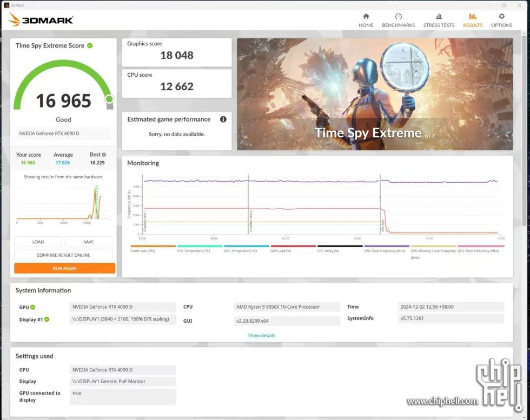Switch to STRESS TESTS tab
Image resolution: width=530 pixels, height=420 pixels.
pyautogui.click(x=439, y=21)
